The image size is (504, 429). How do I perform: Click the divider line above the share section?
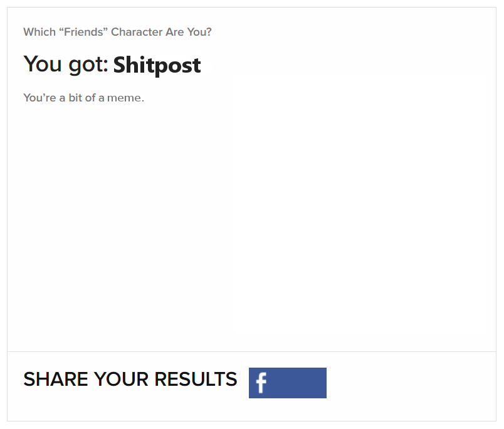[x=251, y=351]
